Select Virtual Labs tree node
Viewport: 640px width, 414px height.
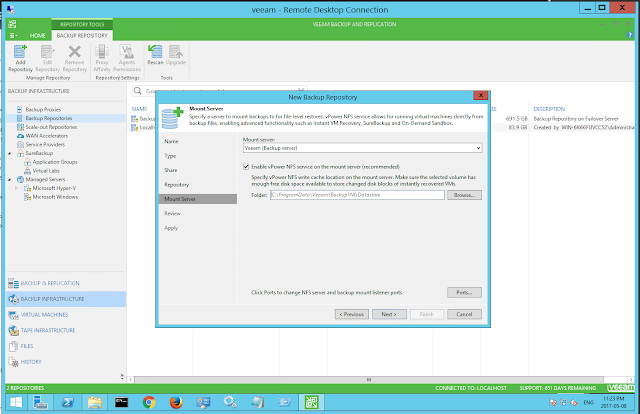pos(46,171)
